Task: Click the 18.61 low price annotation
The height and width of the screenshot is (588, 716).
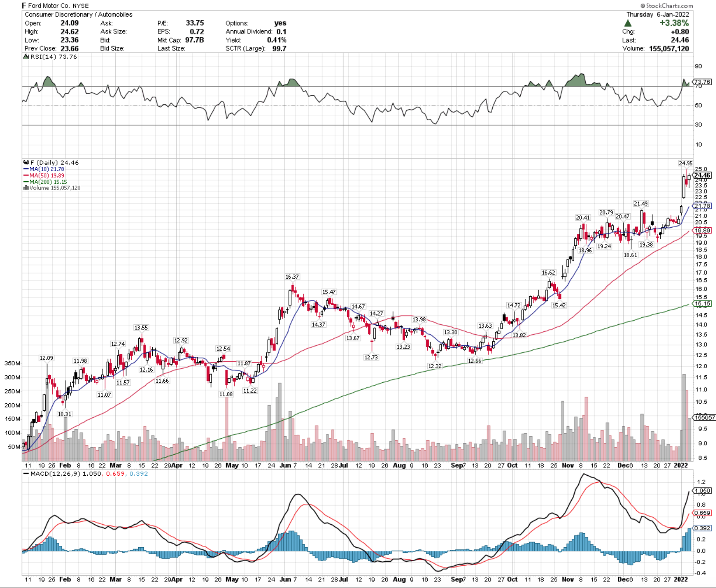Action: (630, 255)
